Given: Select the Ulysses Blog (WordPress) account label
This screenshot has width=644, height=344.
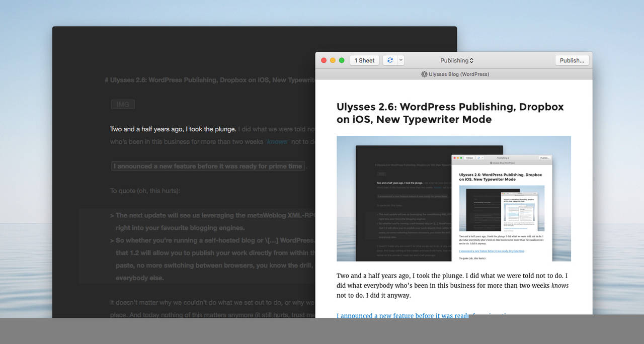Looking at the screenshot, I should [x=458, y=74].
